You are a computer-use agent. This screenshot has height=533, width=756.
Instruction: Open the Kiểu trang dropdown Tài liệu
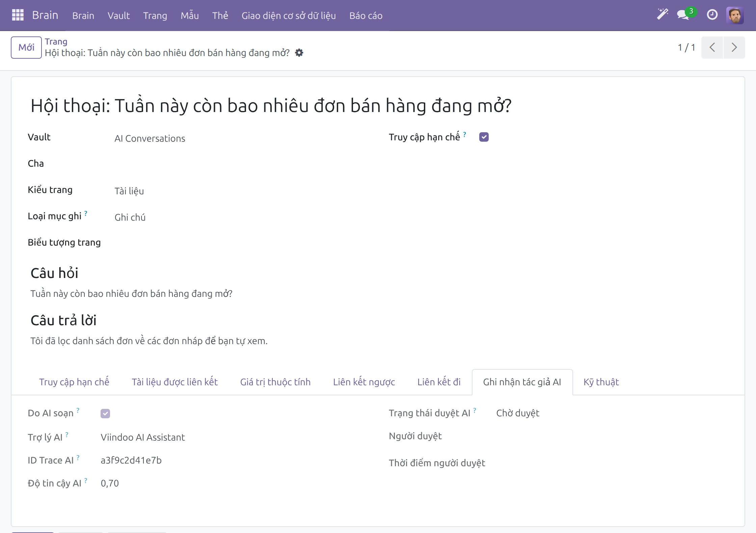(129, 191)
